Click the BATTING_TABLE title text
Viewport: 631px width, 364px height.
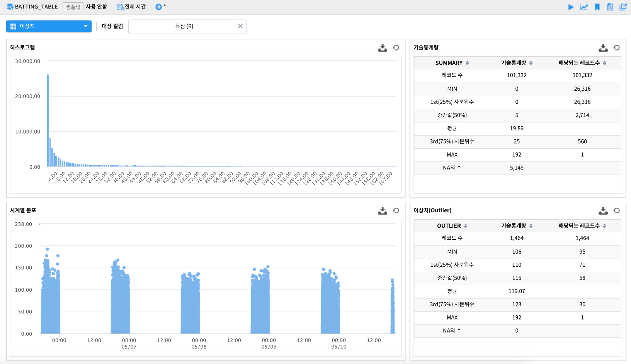tap(36, 7)
